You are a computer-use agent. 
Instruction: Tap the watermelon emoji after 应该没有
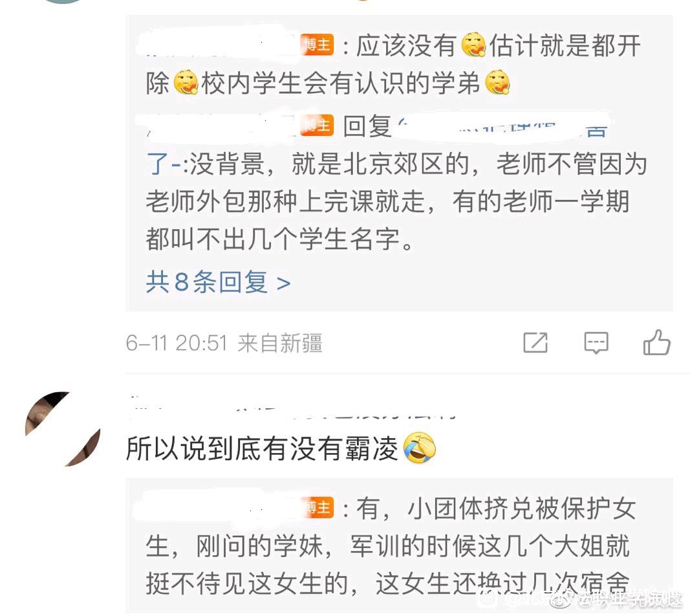point(473,45)
